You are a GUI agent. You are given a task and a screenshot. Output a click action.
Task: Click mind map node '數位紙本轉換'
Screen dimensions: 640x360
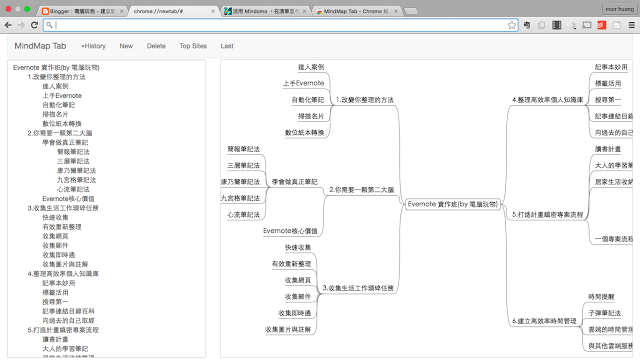pos(304,133)
